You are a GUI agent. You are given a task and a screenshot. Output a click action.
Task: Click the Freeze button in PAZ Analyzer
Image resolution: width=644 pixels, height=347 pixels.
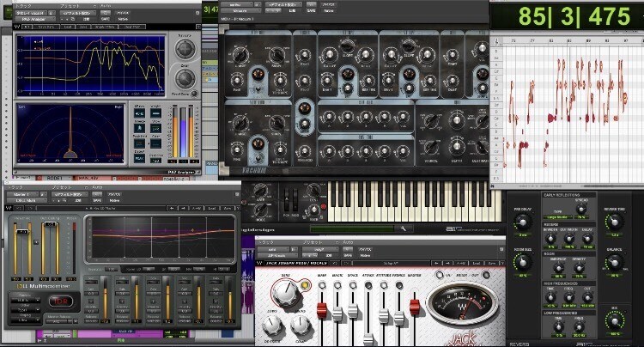pos(140,129)
